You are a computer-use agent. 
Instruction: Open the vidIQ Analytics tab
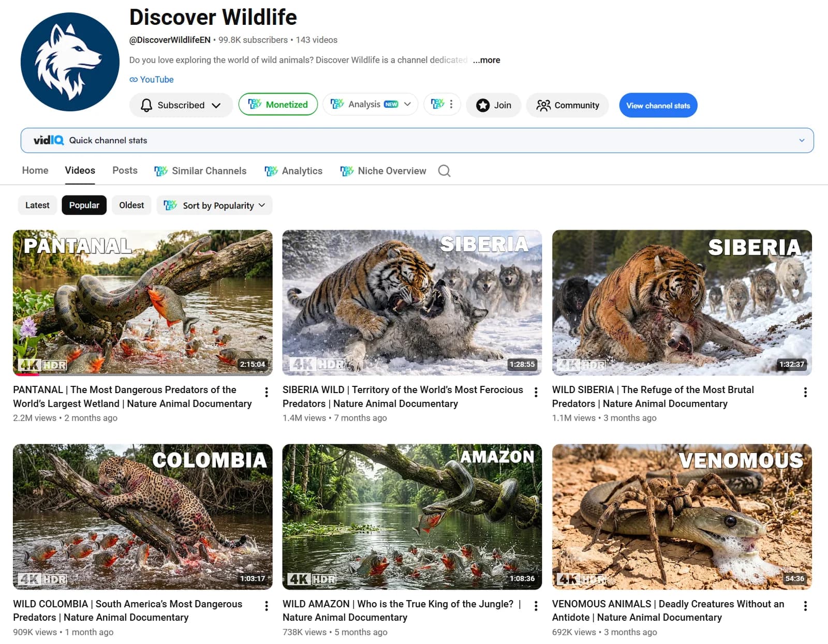pyautogui.click(x=293, y=171)
